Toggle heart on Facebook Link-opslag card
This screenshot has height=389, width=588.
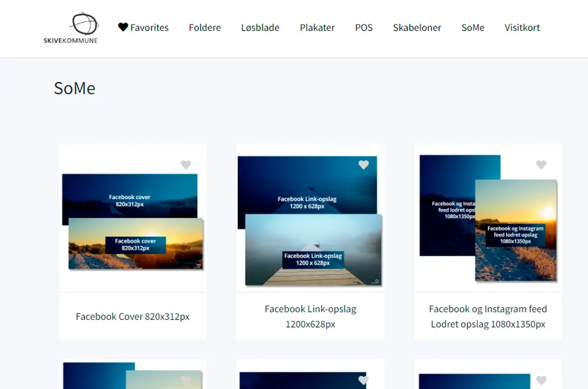363,165
